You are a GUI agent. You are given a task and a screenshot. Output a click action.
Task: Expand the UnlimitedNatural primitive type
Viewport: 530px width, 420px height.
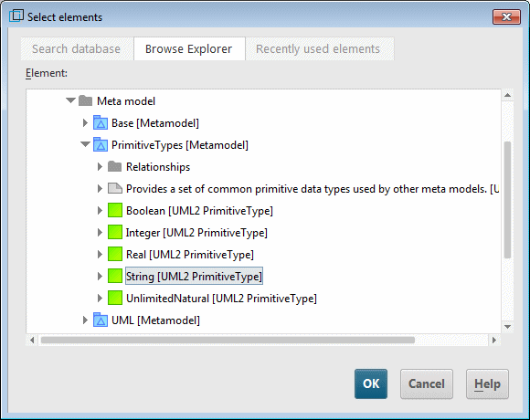pyautogui.click(x=100, y=299)
